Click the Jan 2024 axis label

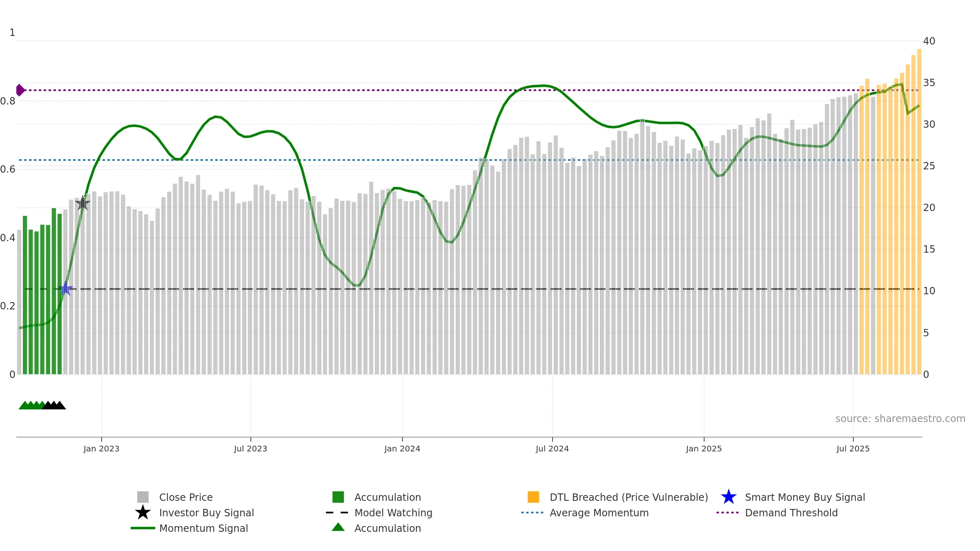(402, 449)
